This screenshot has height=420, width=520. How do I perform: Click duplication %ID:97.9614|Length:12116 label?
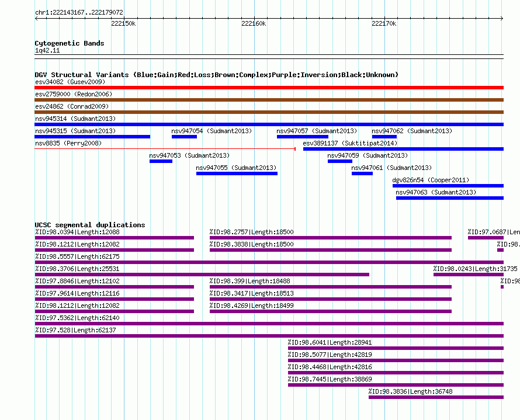coord(77,293)
